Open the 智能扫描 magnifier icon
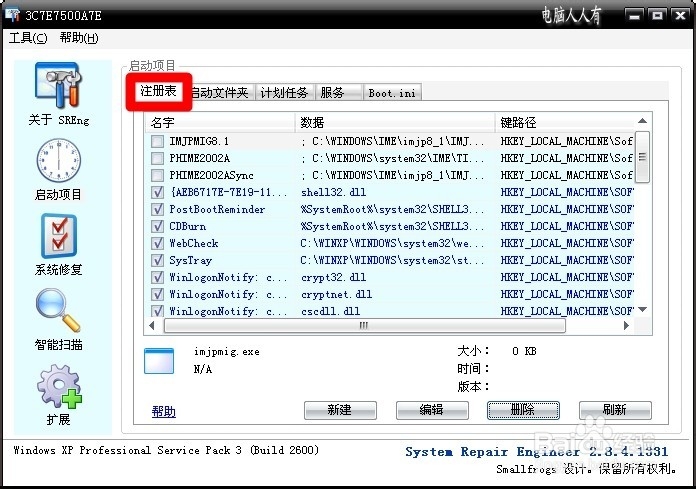The height and width of the screenshot is (489, 696). click(58, 310)
